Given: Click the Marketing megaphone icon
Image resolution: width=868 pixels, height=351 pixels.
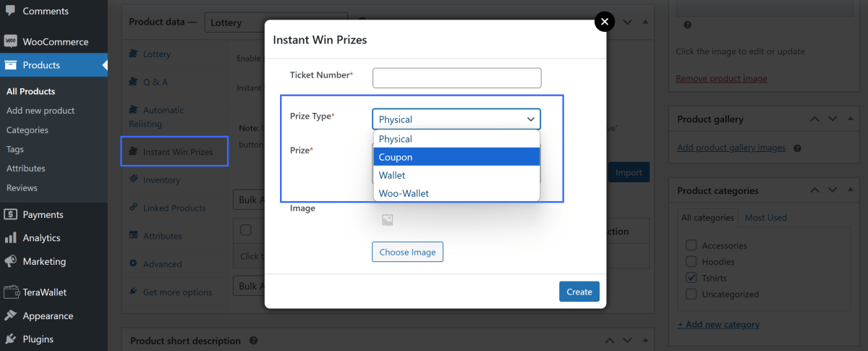Looking at the screenshot, I should coord(10,261).
